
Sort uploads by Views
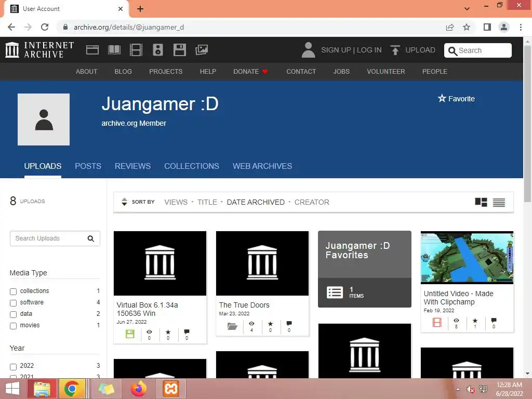(176, 202)
